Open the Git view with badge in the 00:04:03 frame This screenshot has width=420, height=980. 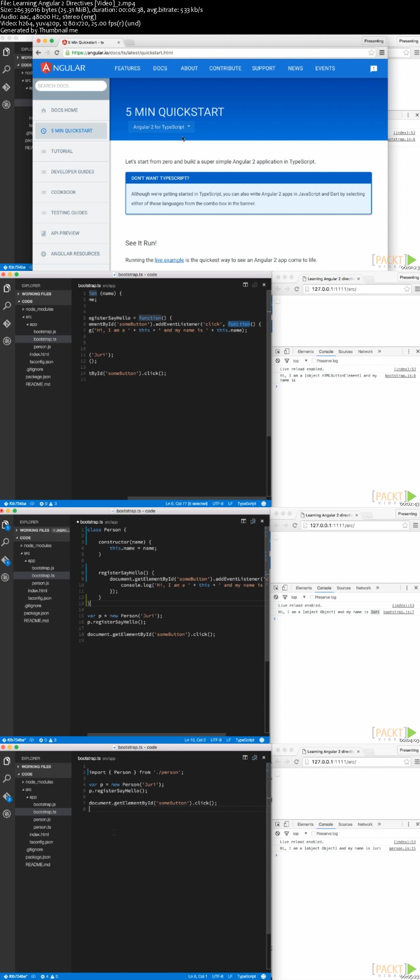[6, 561]
